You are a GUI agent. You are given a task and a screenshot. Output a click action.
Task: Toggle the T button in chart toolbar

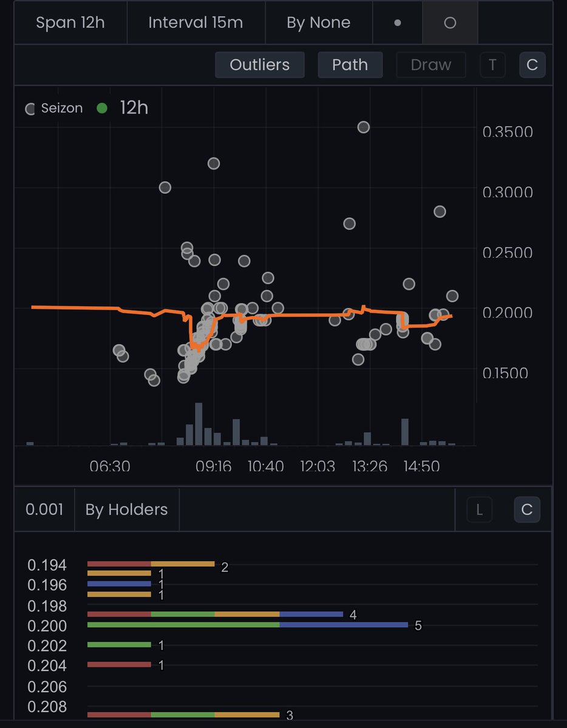coord(493,65)
